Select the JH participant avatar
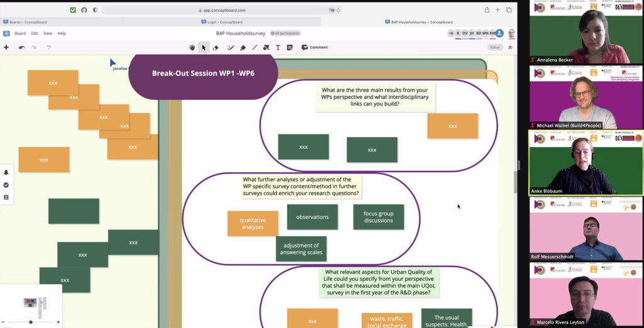Viewport: 644px width, 328px height. click(x=472, y=34)
